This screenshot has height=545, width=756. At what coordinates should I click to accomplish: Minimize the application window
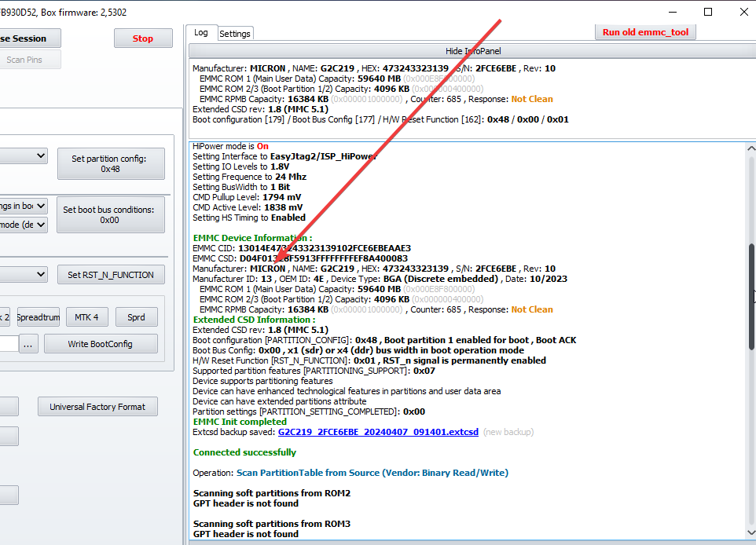[673, 12]
